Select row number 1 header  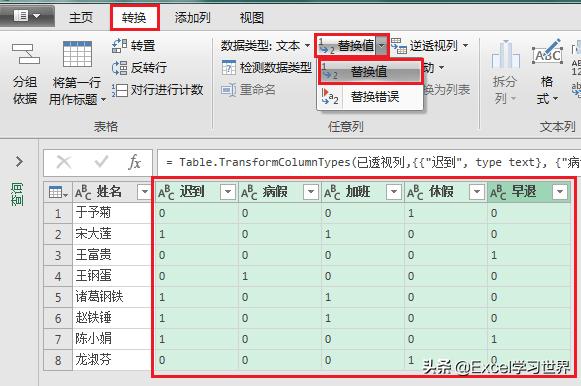point(58,213)
